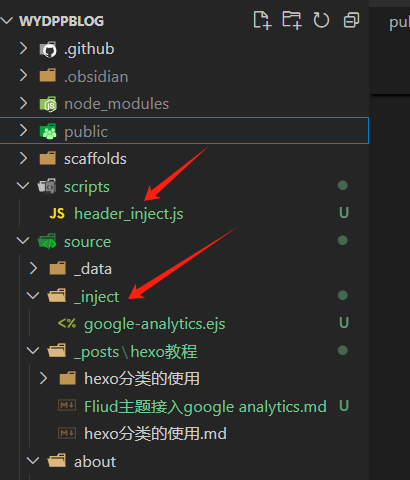Collapse the scripts folder chevron

pos(23,186)
